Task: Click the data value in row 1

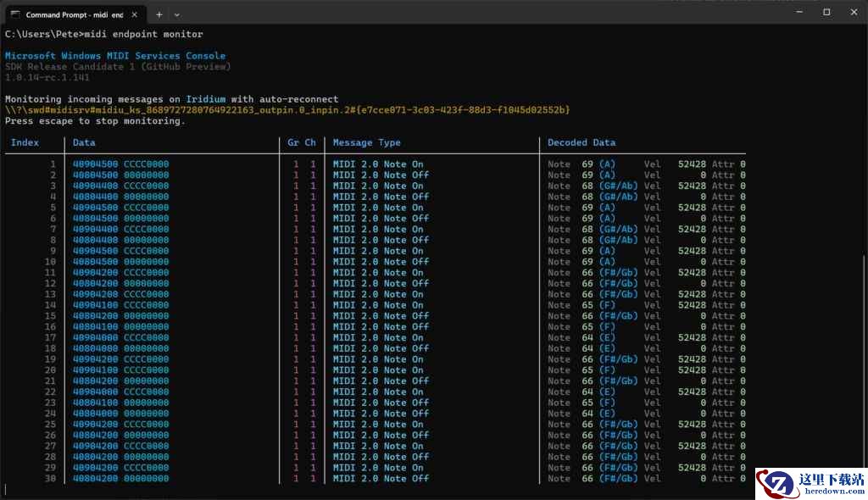Action: point(120,164)
